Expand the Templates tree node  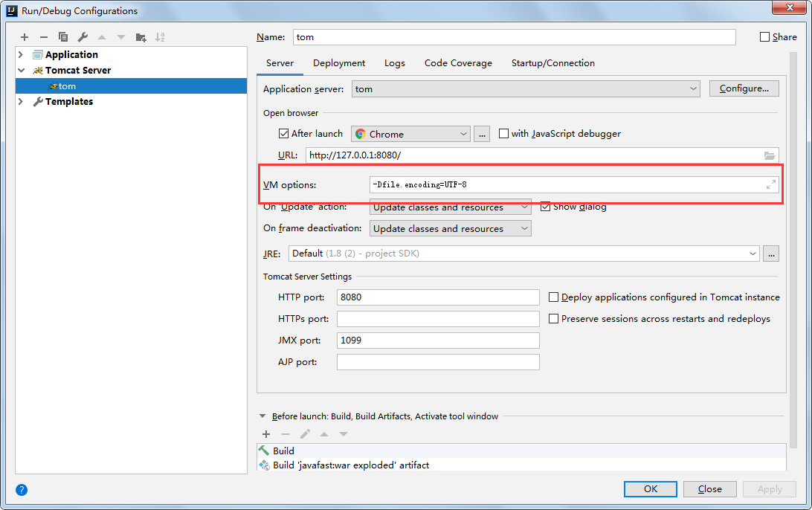point(21,102)
